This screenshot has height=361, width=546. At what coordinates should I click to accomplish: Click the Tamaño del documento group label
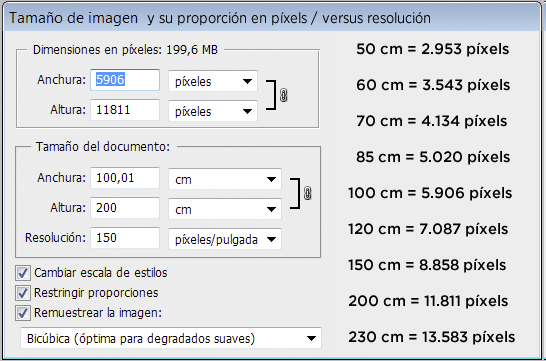pyautogui.click(x=103, y=147)
